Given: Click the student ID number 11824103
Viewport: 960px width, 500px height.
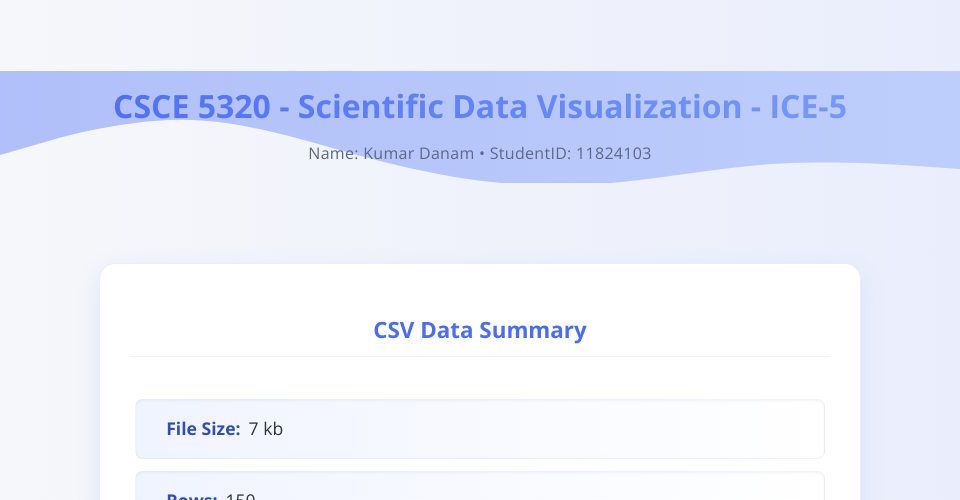Looking at the screenshot, I should 613,154.
